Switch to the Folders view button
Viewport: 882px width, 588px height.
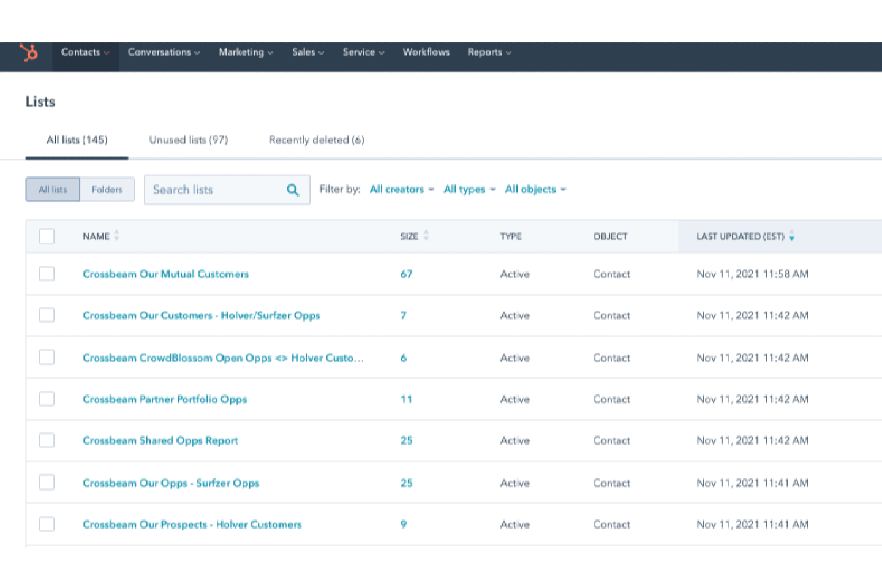[x=107, y=189]
